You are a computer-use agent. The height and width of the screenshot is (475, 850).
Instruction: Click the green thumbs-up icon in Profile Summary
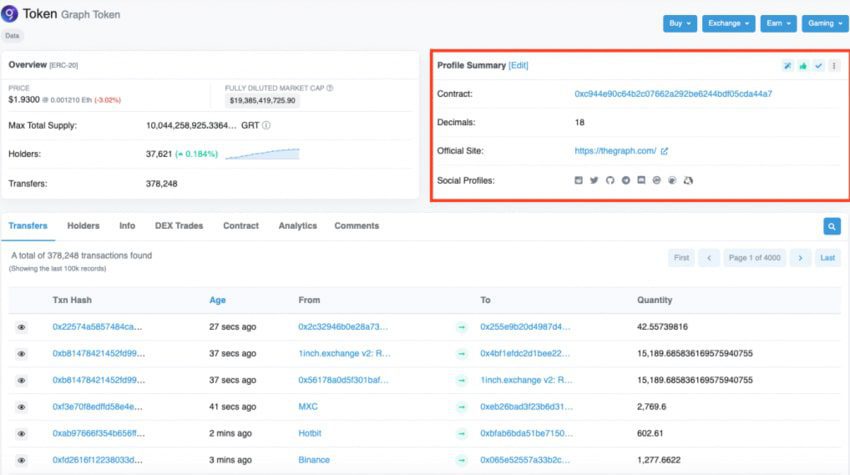point(803,66)
